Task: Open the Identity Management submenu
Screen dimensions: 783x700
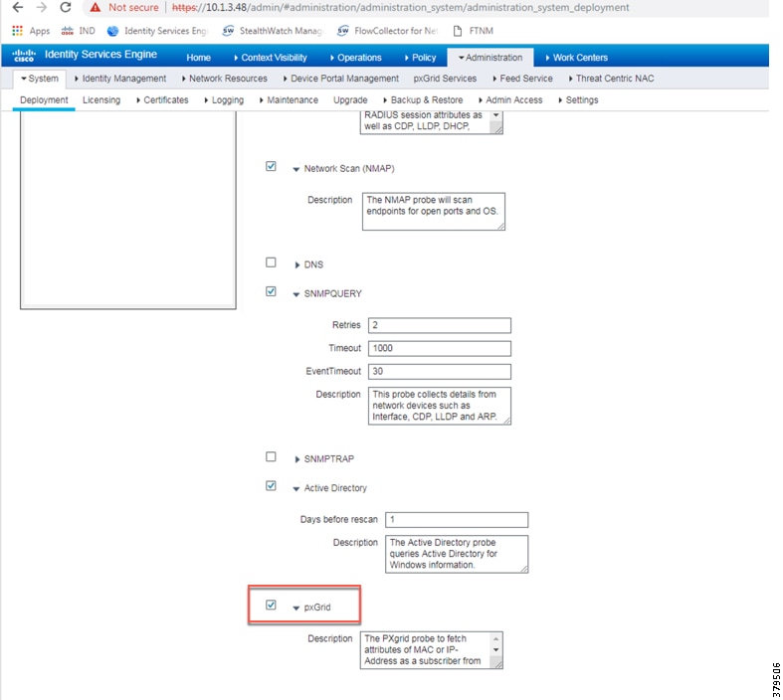Action: point(120,79)
